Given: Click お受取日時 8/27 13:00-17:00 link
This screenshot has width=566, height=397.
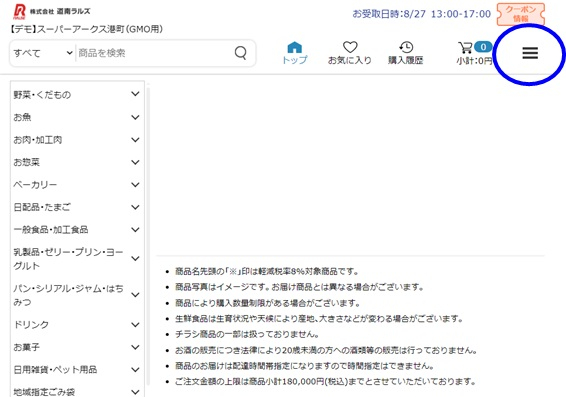Looking at the screenshot, I should tap(422, 14).
